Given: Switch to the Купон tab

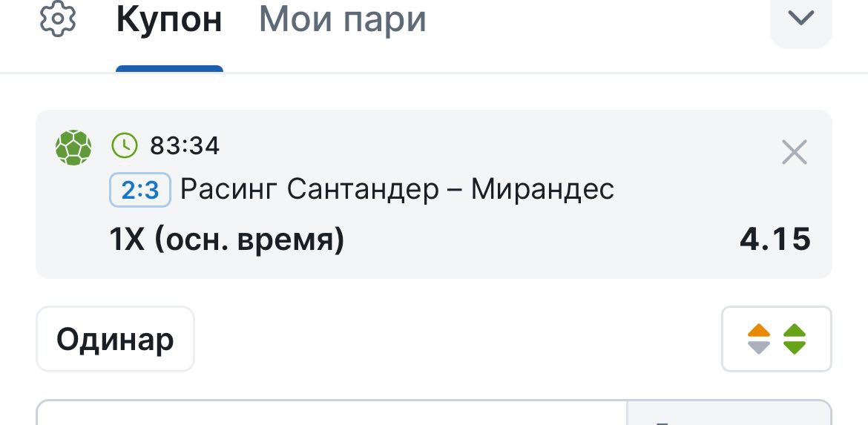Looking at the screenshot, I should [x=169, y=19].
